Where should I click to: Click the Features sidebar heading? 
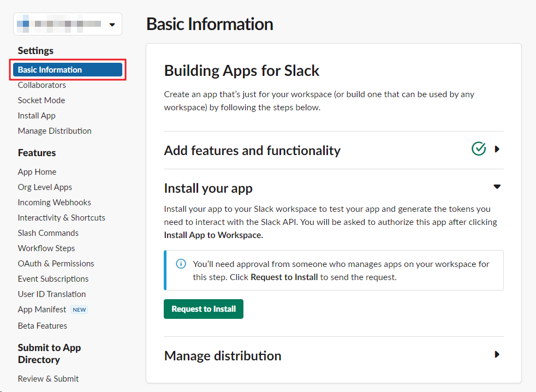37,153
